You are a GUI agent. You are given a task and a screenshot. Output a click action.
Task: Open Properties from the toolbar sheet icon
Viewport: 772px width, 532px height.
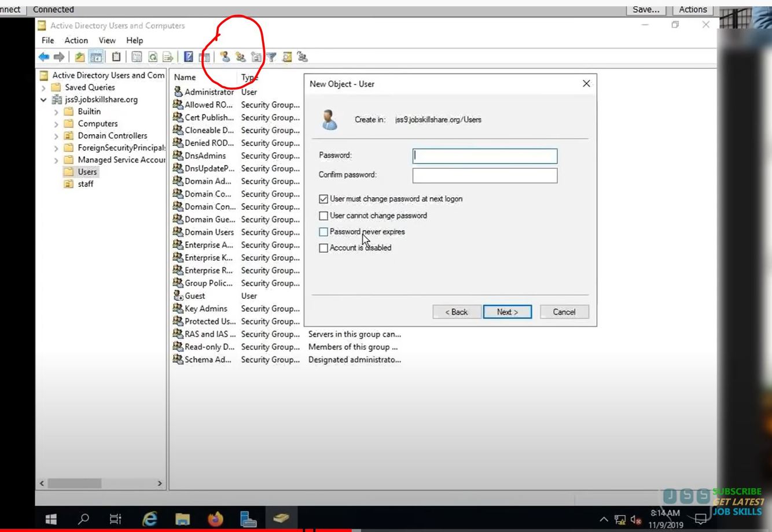pyautogui.click(x=137, y=57)
